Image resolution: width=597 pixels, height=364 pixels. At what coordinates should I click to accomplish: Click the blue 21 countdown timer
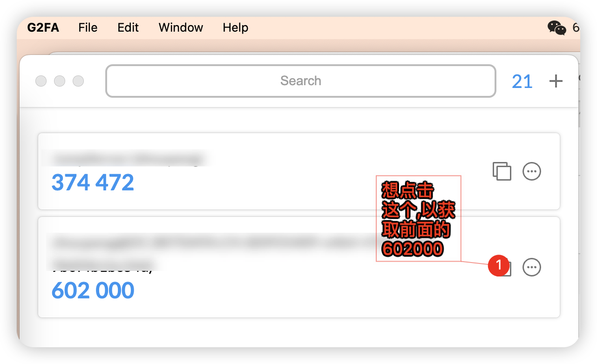pyautogui.click(x=522, y=81)
